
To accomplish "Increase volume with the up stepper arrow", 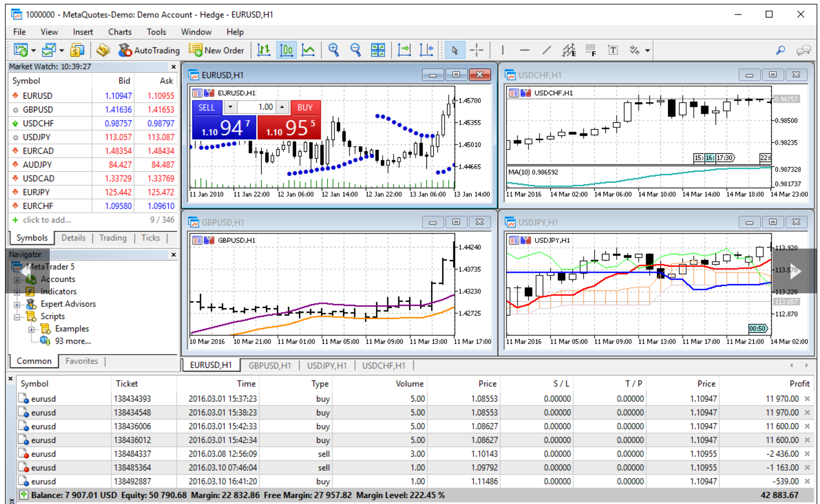I will pos(282,107).
